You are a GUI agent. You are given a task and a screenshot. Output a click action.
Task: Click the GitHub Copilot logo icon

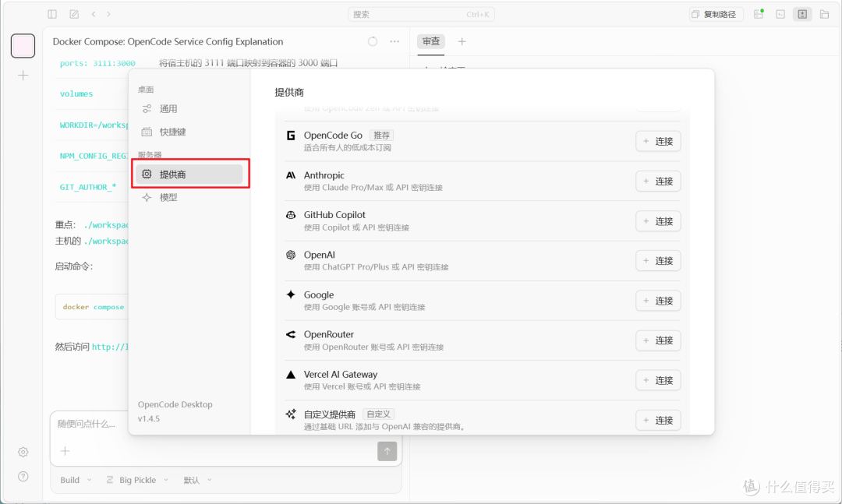pos(291,215)
